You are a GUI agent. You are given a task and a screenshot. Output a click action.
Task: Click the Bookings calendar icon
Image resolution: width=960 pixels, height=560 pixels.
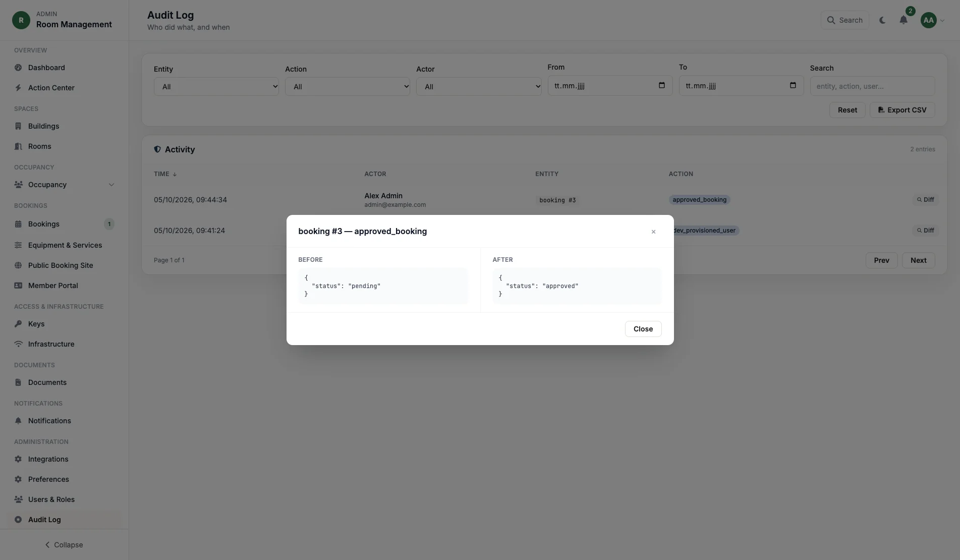[18, 224]
